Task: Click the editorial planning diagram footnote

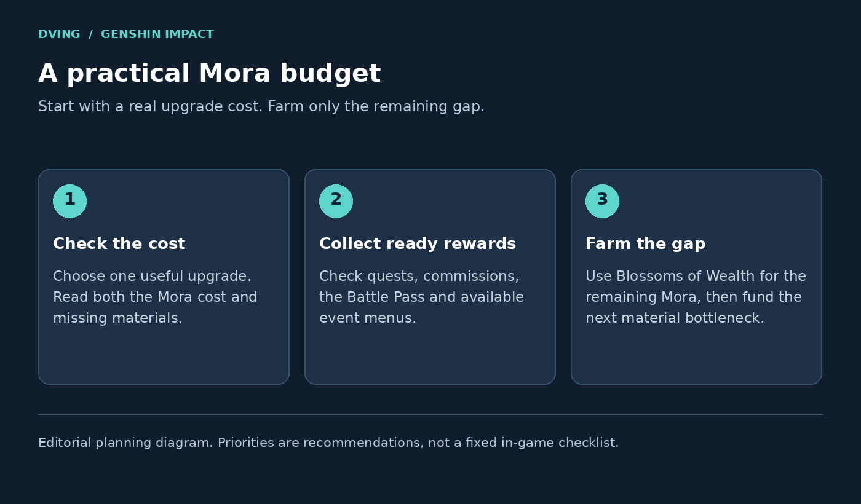Action: (x=328, y=443)
